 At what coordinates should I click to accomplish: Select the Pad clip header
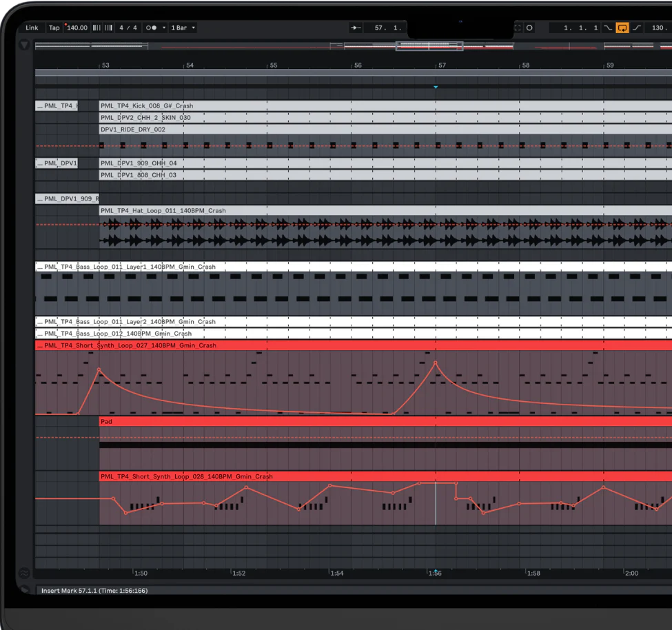(385, 422)
